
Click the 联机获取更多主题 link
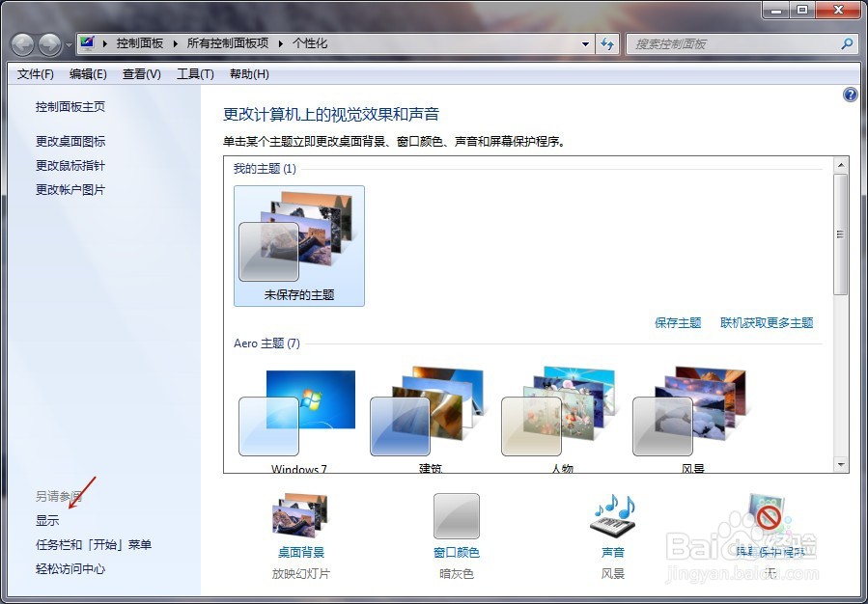pyautogui.click(x=766, y=324)
